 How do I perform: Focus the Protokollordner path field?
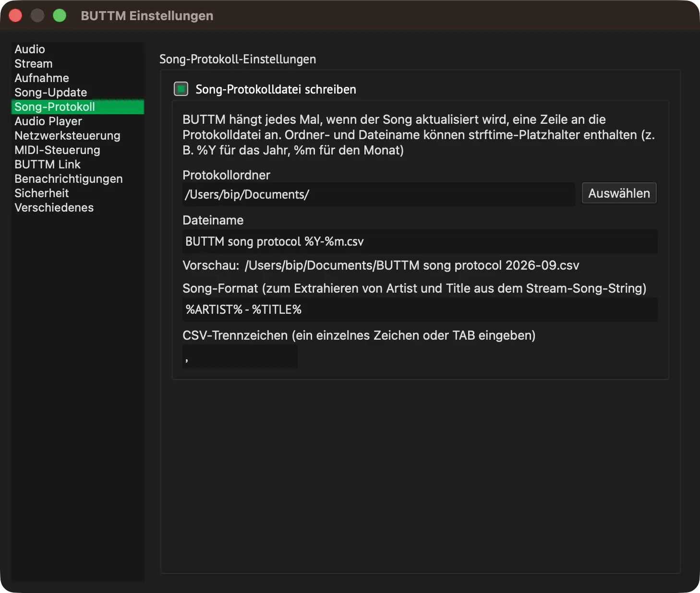click(378, 194)
